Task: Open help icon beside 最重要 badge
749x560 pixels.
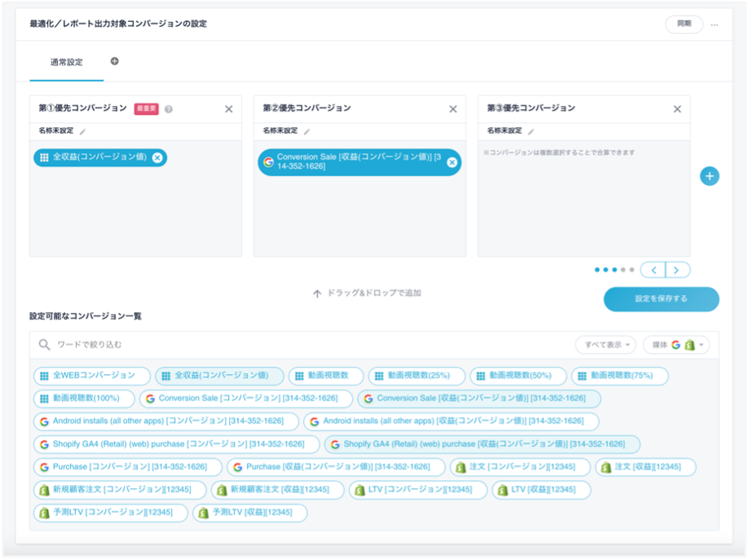Action: (x=169, y=109)
